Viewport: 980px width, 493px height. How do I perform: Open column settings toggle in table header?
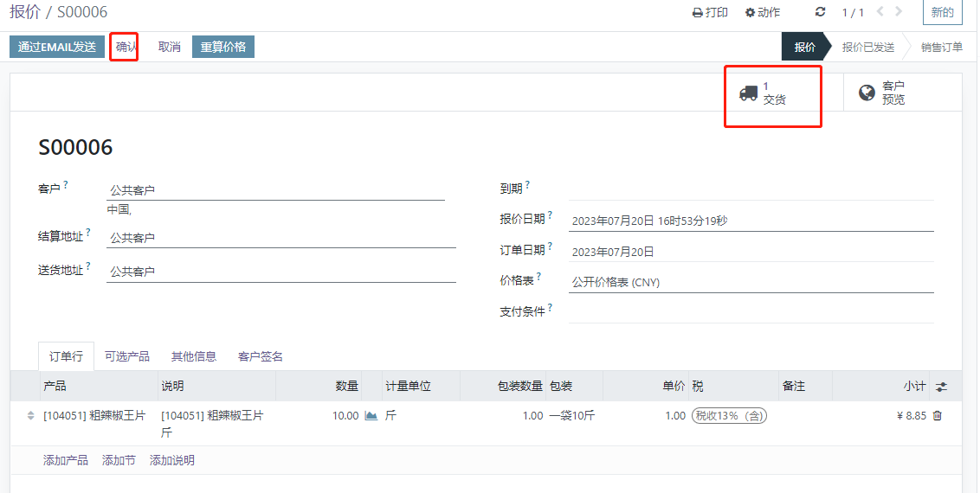941,387
